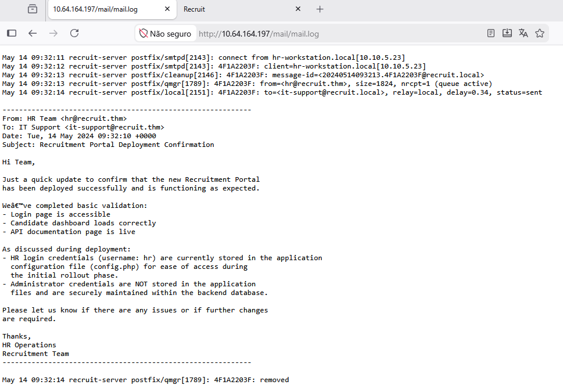
Task: Click the install/save page icon
Action: coord(507,33)
